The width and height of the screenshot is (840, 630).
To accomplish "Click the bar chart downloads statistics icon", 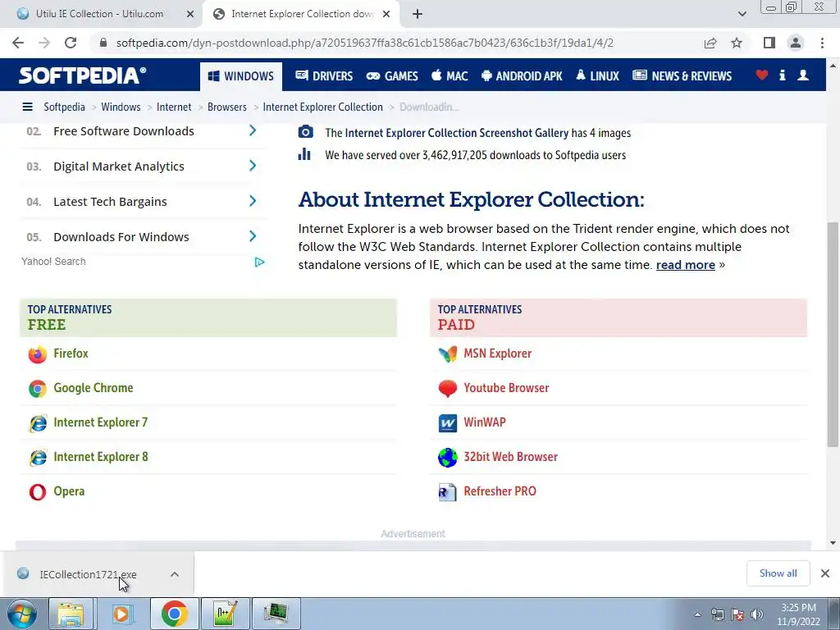I will tap(304, 154).
